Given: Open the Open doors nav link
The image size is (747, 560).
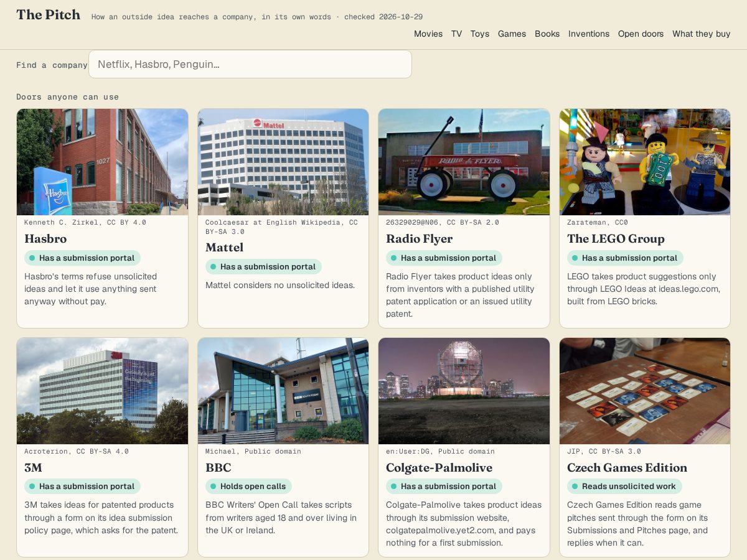Looking at the screenshot, I should coord(641,34).
